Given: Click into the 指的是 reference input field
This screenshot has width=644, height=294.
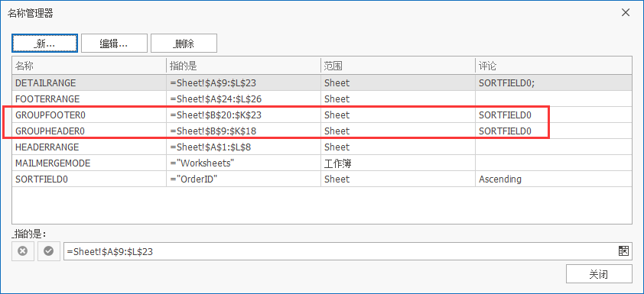Looking at the screenshot, I should pyautogui.click(x=340, y=251).
